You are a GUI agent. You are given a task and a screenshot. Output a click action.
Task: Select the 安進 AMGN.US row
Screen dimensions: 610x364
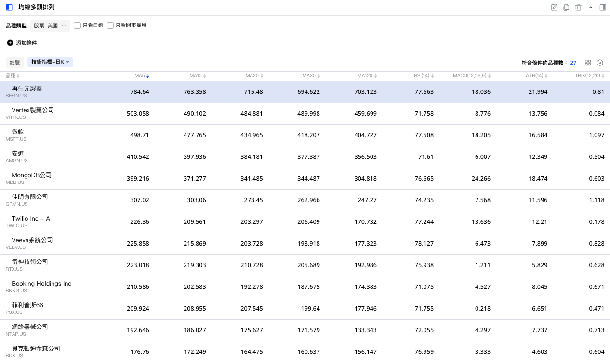[x=305, y=157]
